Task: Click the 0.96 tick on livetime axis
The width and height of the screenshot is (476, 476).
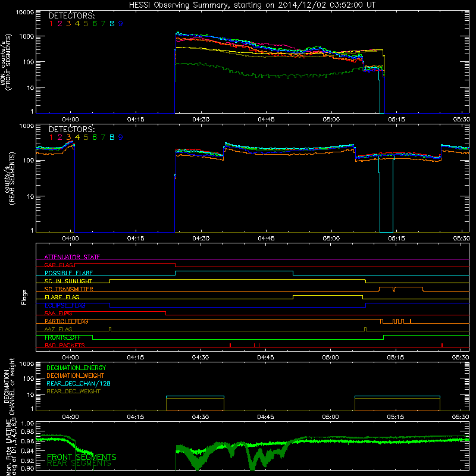Action: click(28, 441)
